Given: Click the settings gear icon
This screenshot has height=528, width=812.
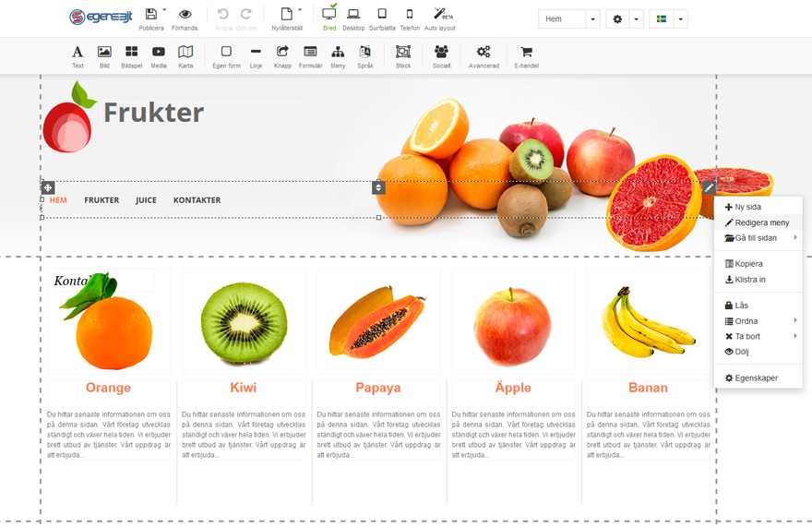Looking at the screenshot, I should tap(617, 19).
